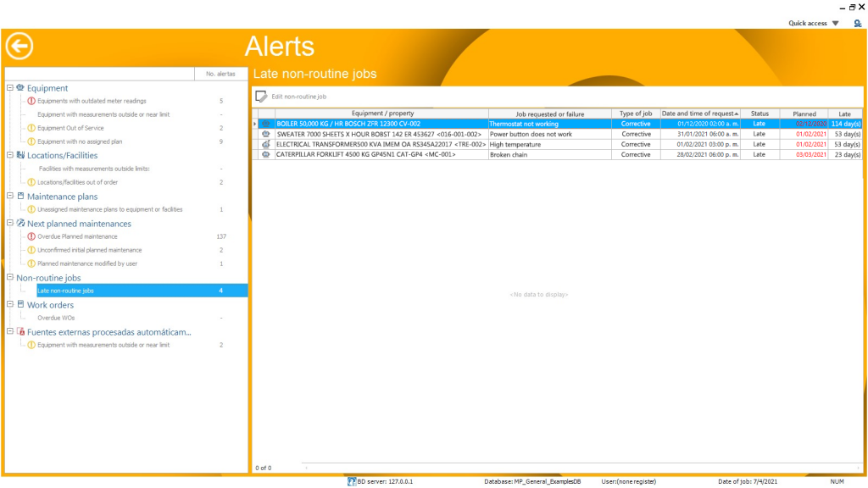Click Database: MP_General_ExamplesDB status text
The height and width of the screenshot is (488, 868).
click(532, 481)
